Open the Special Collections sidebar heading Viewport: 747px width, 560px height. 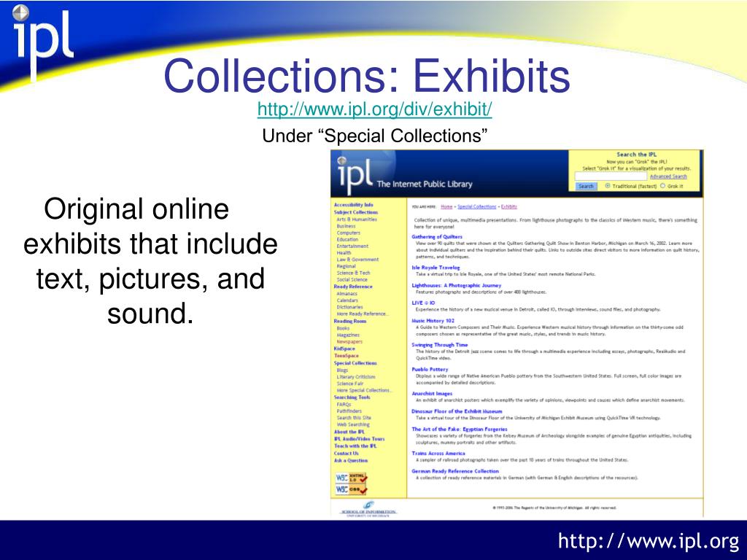pyautogui.click(x=355, y=363)
